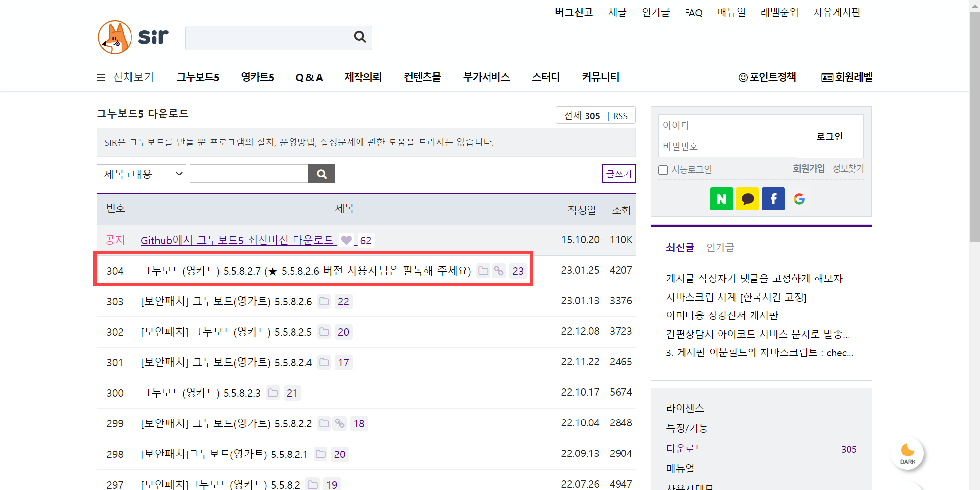Click the page vertical scrollbar thumb

point(975,127)
